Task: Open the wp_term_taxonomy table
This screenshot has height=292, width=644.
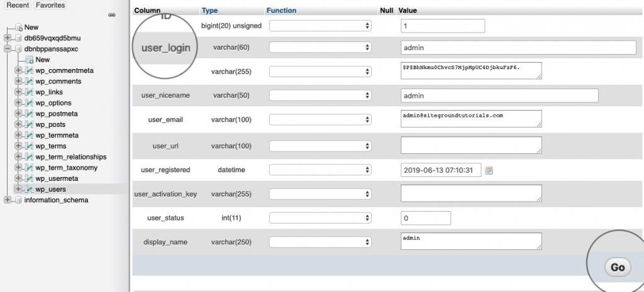Action: pos(66,168)
